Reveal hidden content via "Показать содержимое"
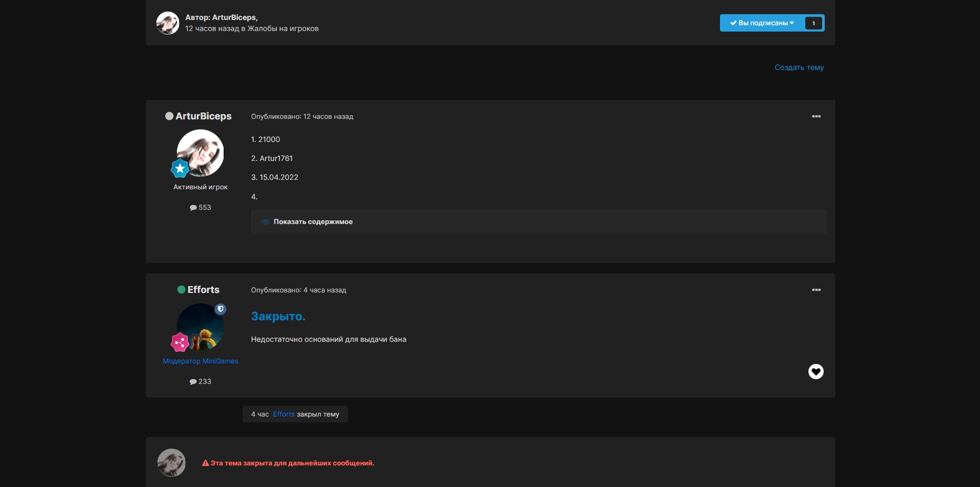This screenshot has width=980, height=487. pos(313,222)
